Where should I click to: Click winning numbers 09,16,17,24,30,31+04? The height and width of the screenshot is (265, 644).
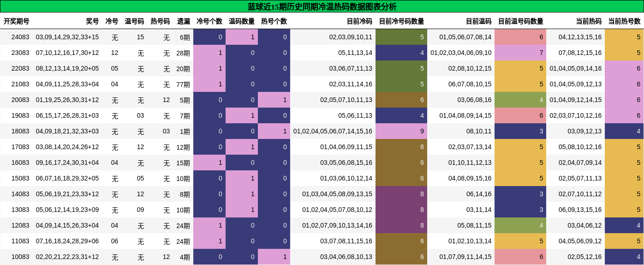(x=67, y=163)
